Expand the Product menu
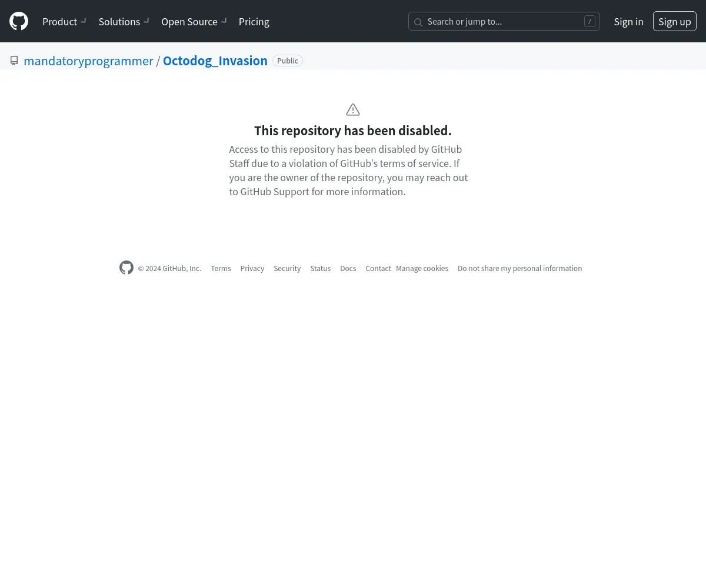This screenshot has width=706, height=588. coord(64,21)
